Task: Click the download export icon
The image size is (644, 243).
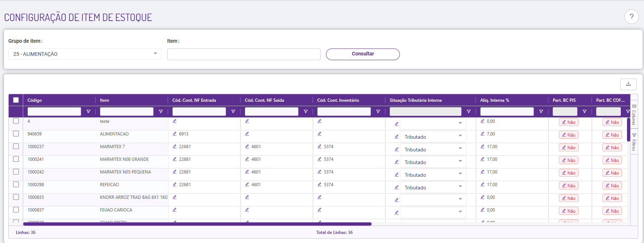Action: click(628, 84)
